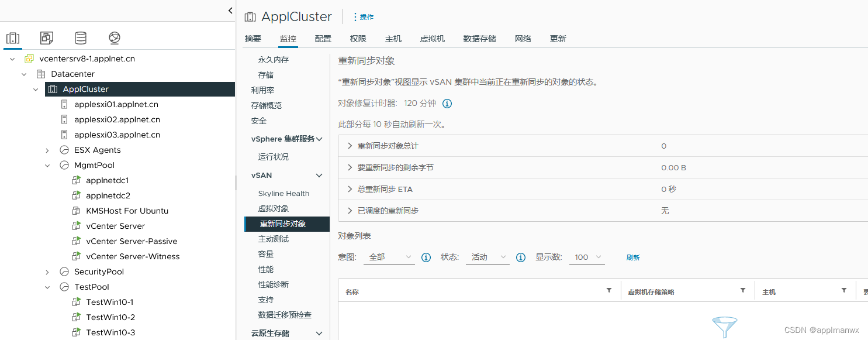Expand the 已调度的重新同步 row
Viewport: 868px width, 340px height.
click(x=350, y=211)
